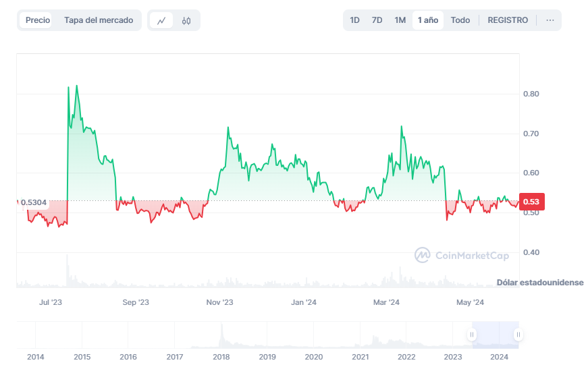This screenshot has height=371, width=588.
Task: Open the three-dots more options menu
Action: pos(550,20)
